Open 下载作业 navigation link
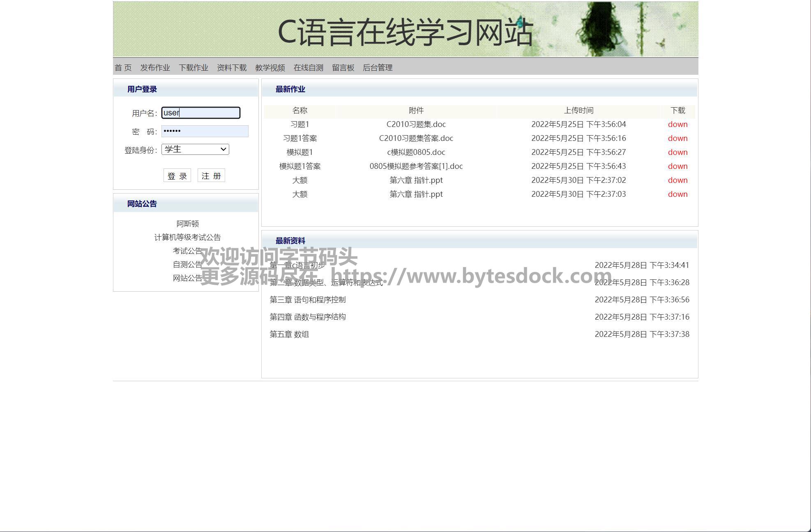 point(193,68)
